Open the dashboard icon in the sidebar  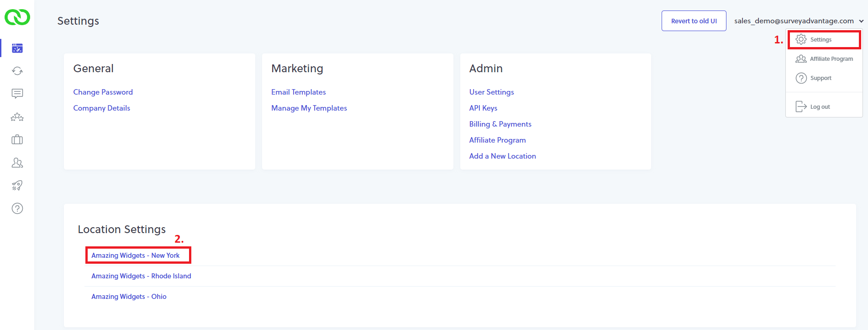pyautogui.click(x=17, y=48)
